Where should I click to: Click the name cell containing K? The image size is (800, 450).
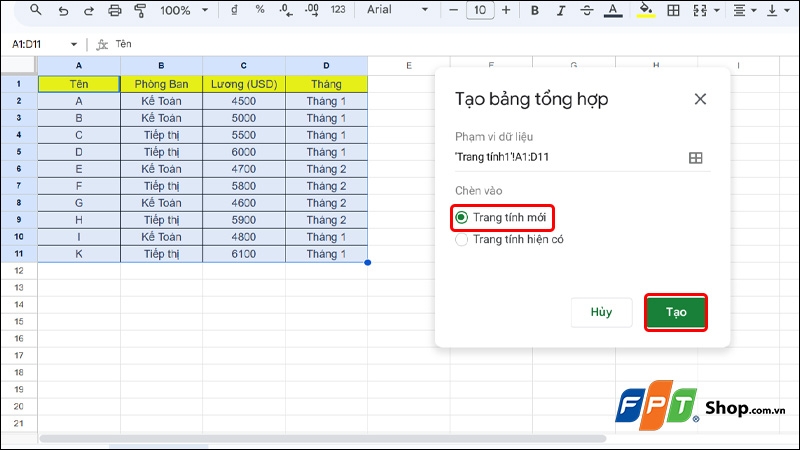click(x=79, y=254)
